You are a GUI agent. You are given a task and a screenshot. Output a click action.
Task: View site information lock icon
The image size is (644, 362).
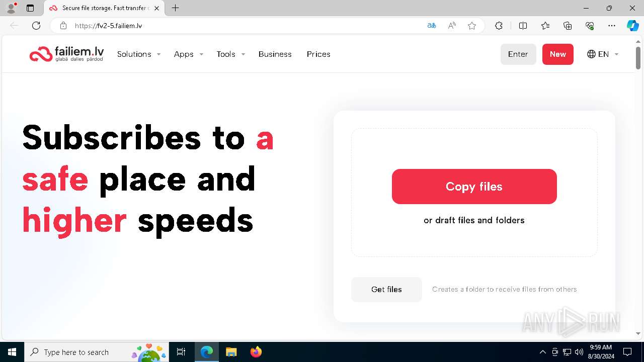(x=63, y=26)
